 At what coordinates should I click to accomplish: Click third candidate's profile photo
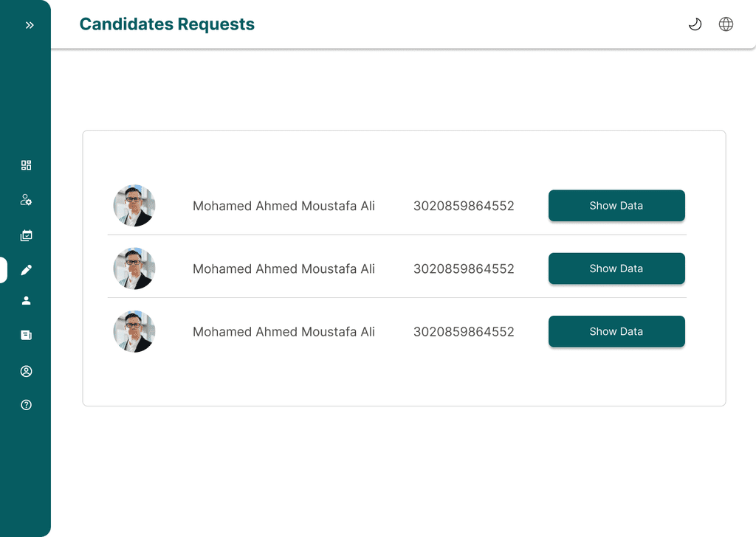coord(134,331)
